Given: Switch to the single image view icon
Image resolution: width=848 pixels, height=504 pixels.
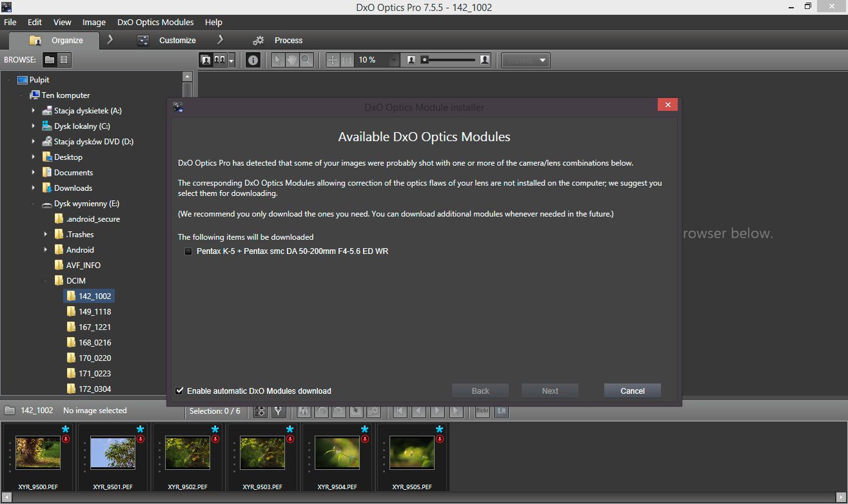Looking at the screenshot, I should click(206, 60).
